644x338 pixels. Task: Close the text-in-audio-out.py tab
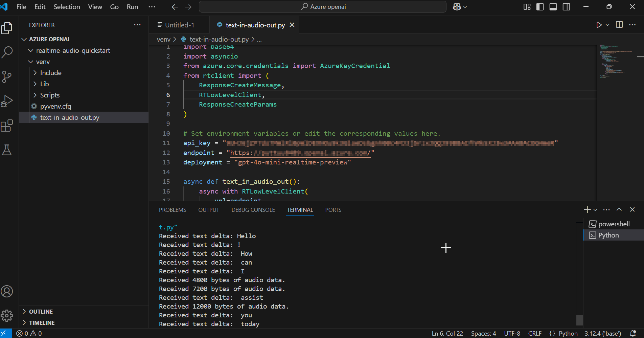pos(292,25)
